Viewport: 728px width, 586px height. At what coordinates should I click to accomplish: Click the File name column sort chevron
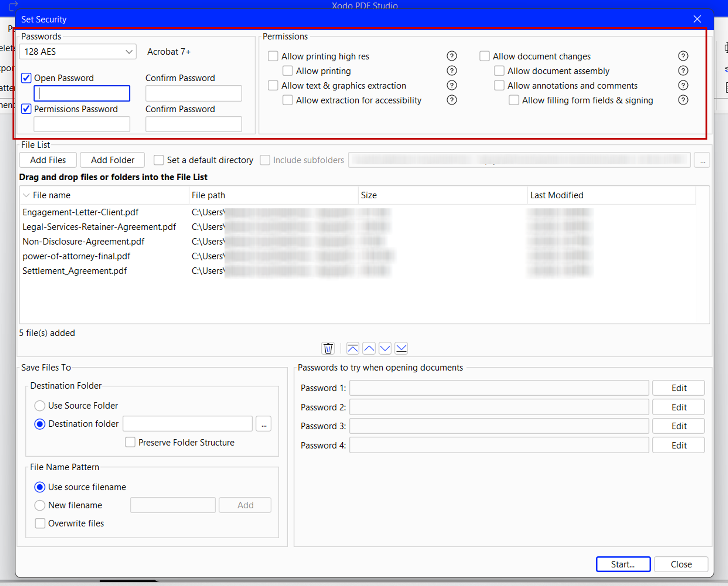26,195
